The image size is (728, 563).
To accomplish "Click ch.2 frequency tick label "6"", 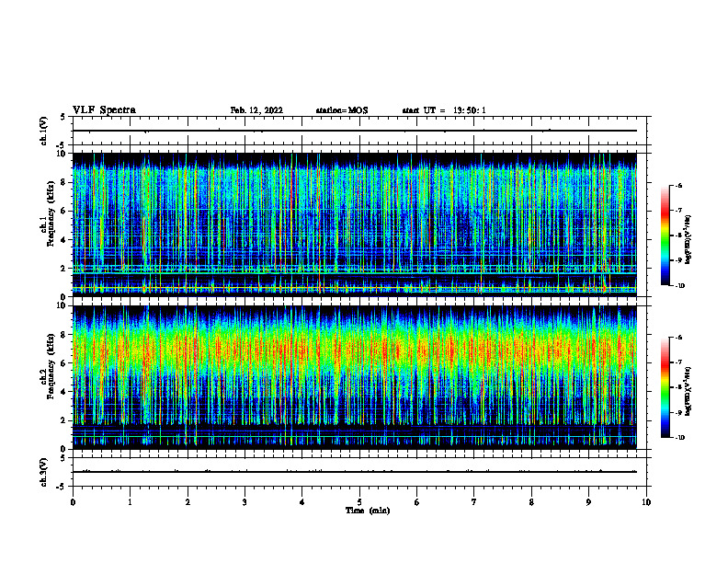I will click(64, 363).
